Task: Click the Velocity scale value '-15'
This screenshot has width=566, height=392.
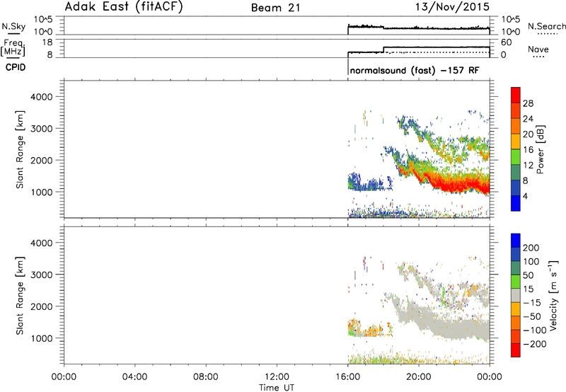Action: pyautogui.click(x=532, y=303)
